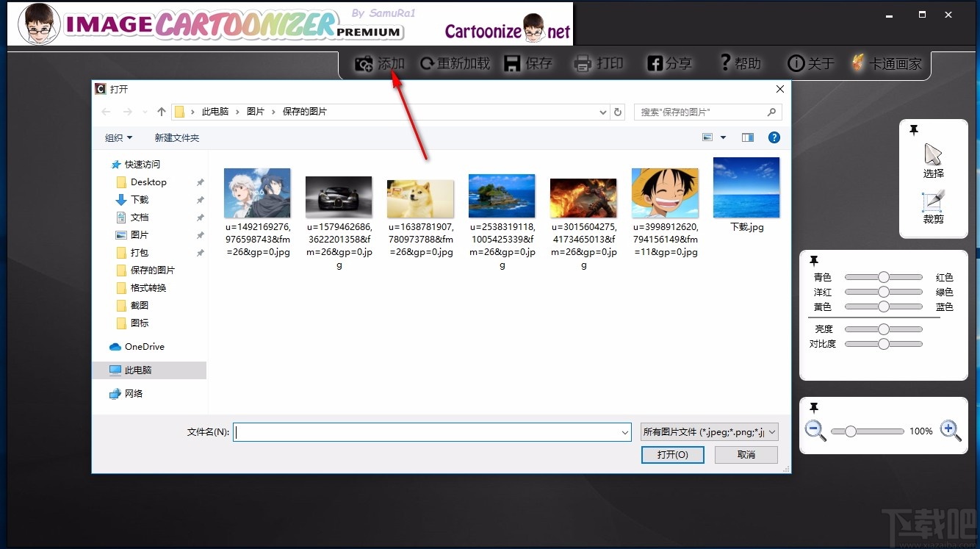Adjust the 青色-红色 slider

[x=883, y=277]
